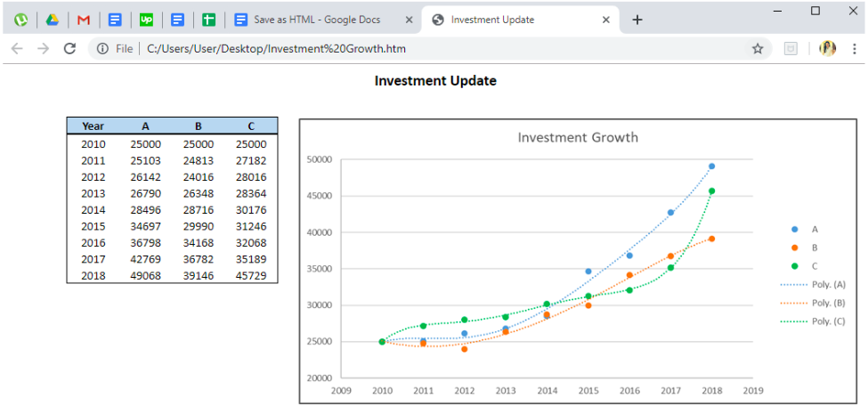Screen dimensions: 868x414
Task: Reload the current page
Action: (x=69, y=49)
